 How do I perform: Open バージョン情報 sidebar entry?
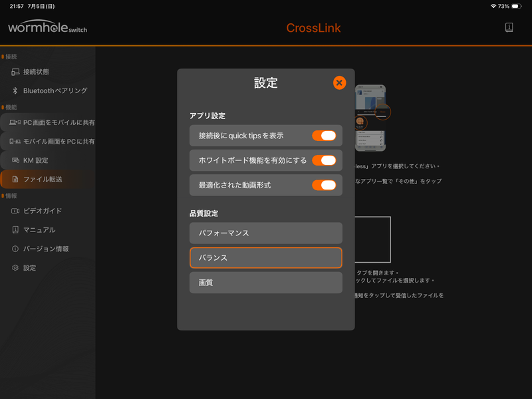tap(47, 249)
